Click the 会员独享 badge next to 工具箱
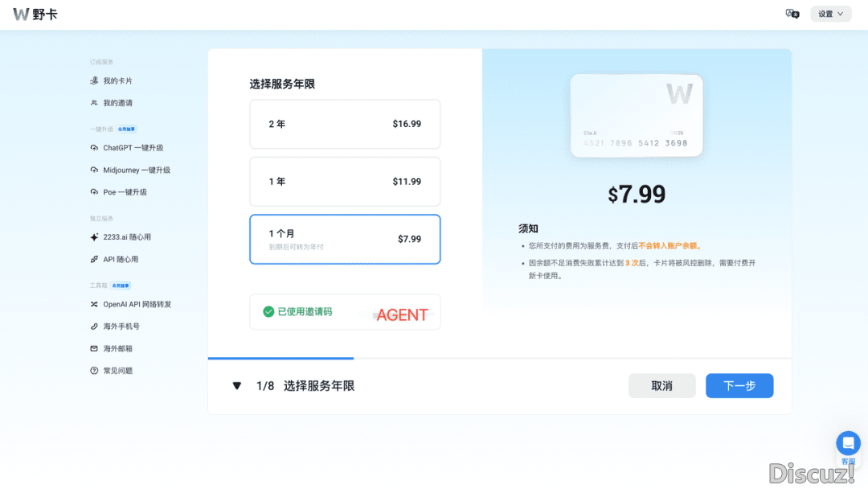Image resolution: width=868 pixels, height=493 pixels. pyautogui.click(x=121, y=286)
